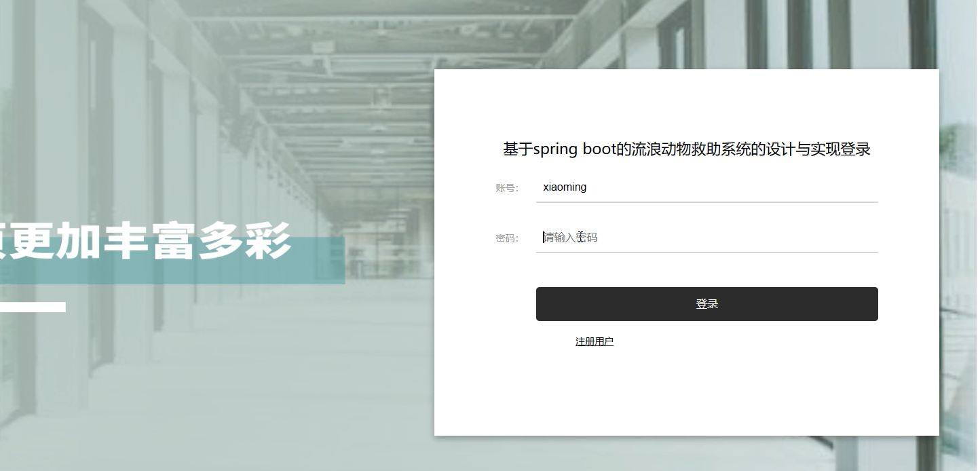Screen dimensions: 980x471
Task: Click the underline beneath the password field
Action: [706, 252]
